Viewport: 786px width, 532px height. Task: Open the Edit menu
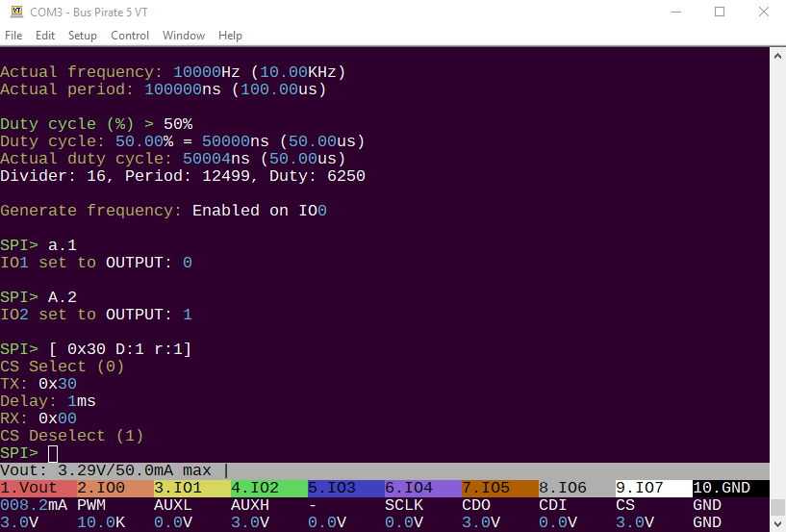tap(45, 36)
